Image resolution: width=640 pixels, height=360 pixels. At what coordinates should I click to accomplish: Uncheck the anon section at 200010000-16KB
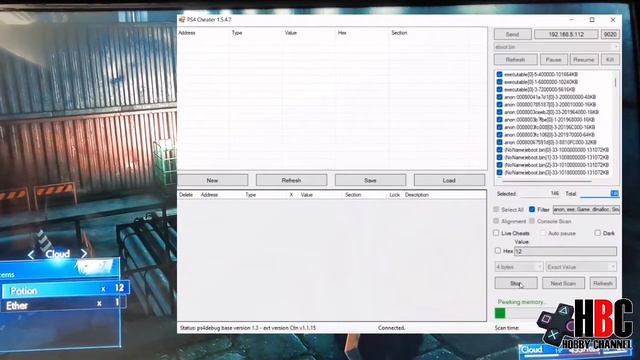click(499, 104)
